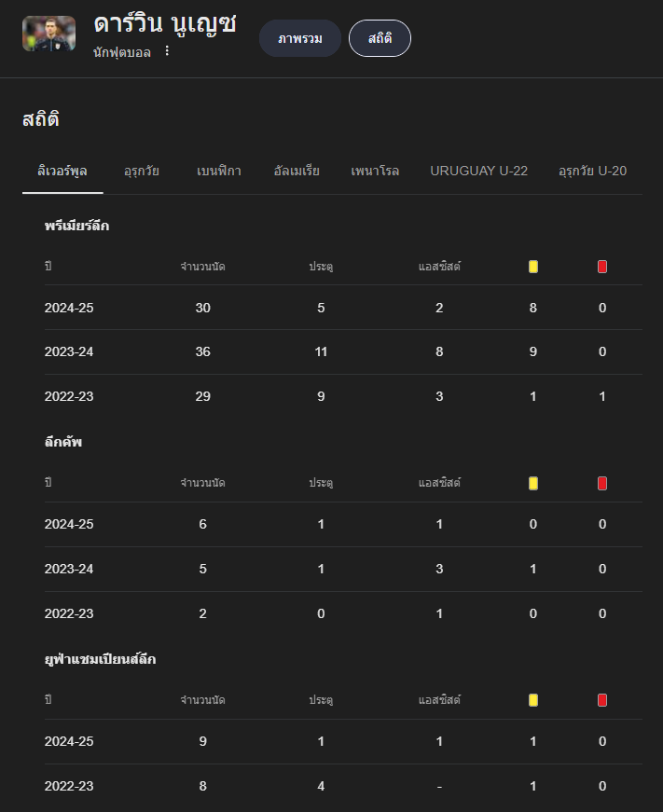This screenshot has width=663, height=812.
Task: Click goals value 9 in พรีเมียร์ลีก 2022-23
Action: coord(321,396)
